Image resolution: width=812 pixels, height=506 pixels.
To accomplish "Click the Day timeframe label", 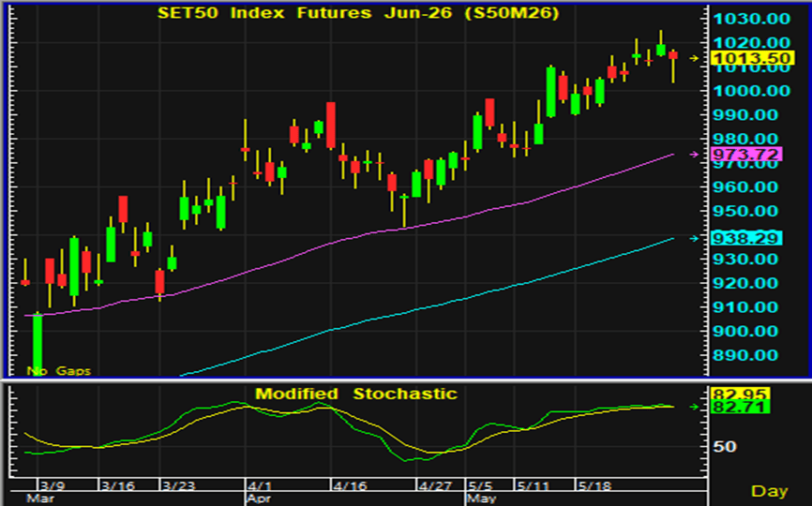I will click(769, 491).
